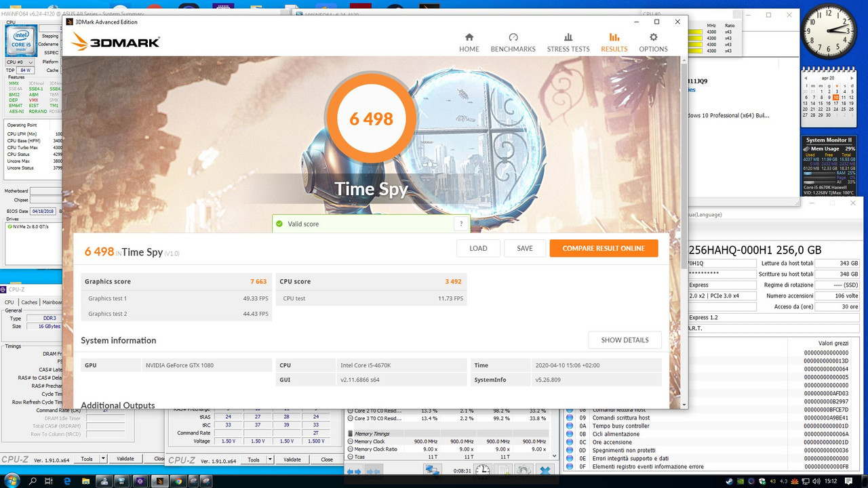Viewport: 868px width, 488px height.
Task: Click the LOAD result button
Action: tap(478, 248)
